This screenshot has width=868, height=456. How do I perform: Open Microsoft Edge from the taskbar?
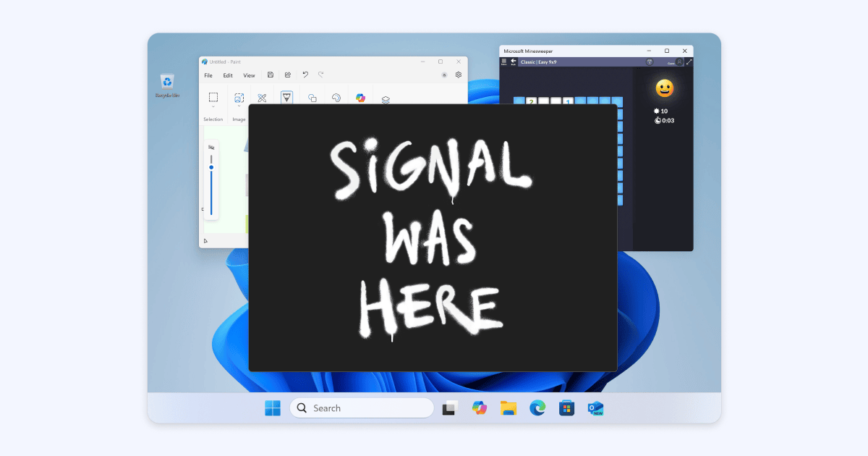pyautogui.click(x=537, y=408)
